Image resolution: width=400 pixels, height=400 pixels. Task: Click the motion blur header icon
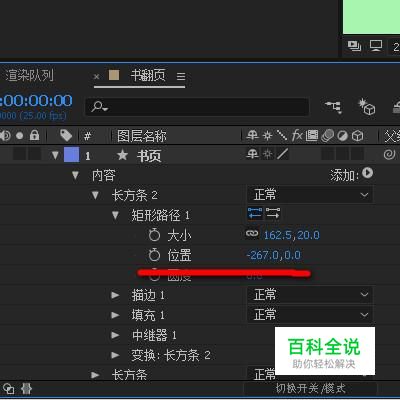click(x=327, y=135)
